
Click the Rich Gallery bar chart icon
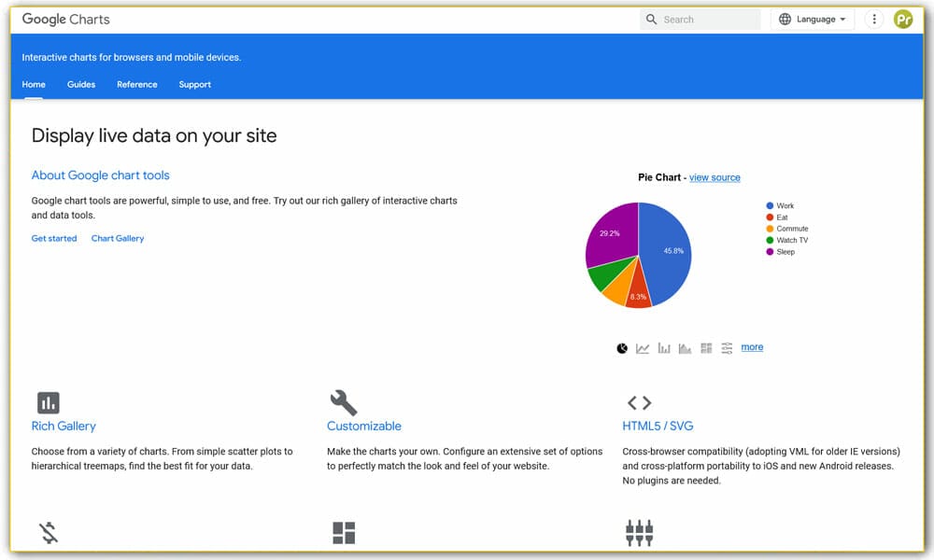click(49, 402)
